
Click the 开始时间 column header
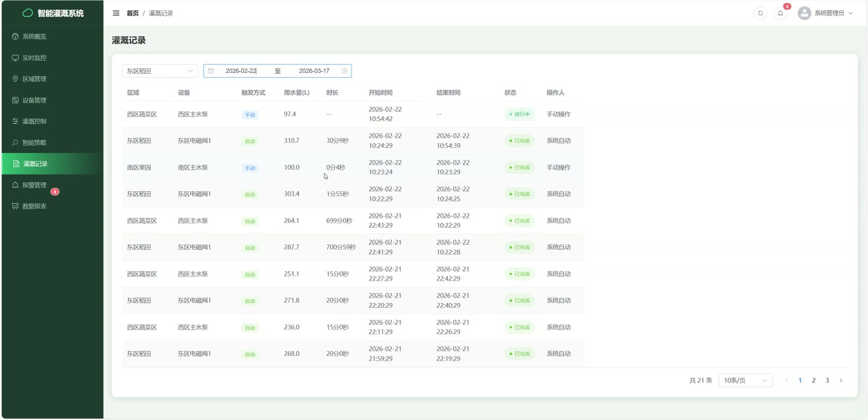pyautogui.click(x=380, y=93)
